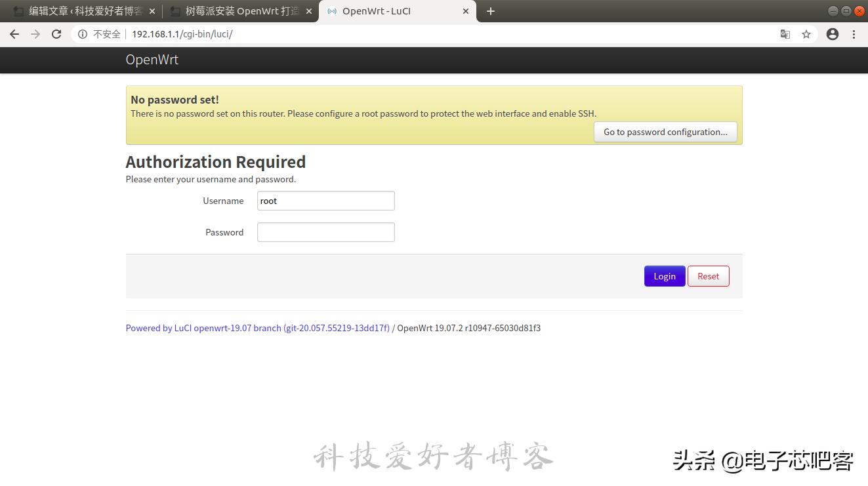Click the OpenWrt header title

pyautogui.click(x=152, y=59)
